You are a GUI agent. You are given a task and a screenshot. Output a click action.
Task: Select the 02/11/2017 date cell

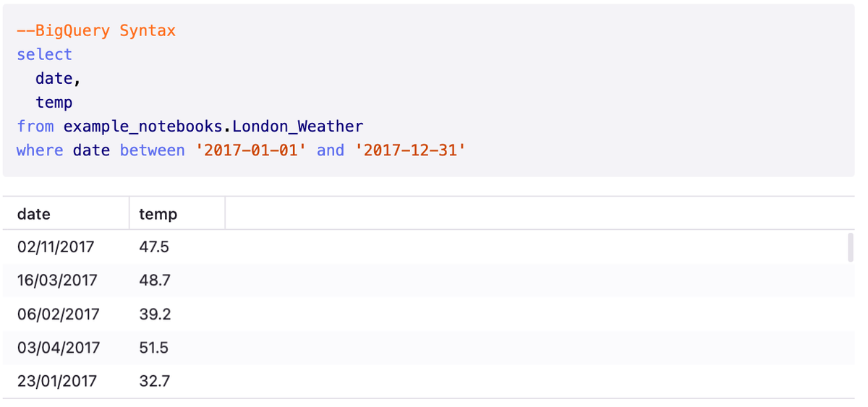click(56, 247)
